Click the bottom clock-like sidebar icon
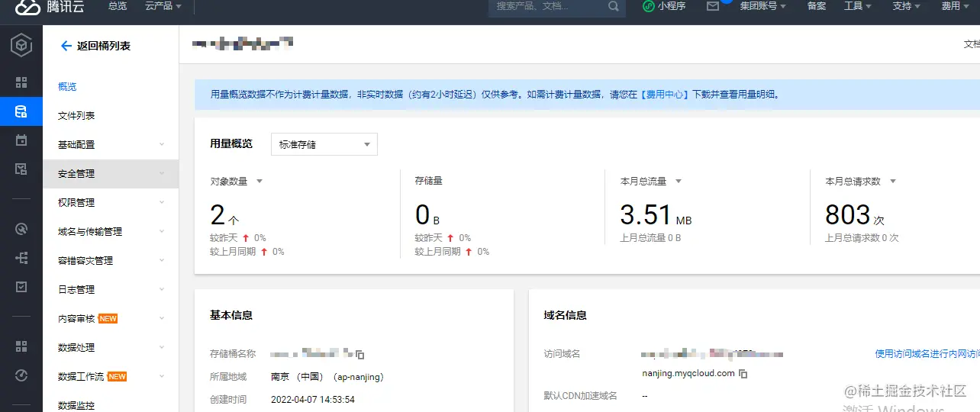 tap(21, 375)
